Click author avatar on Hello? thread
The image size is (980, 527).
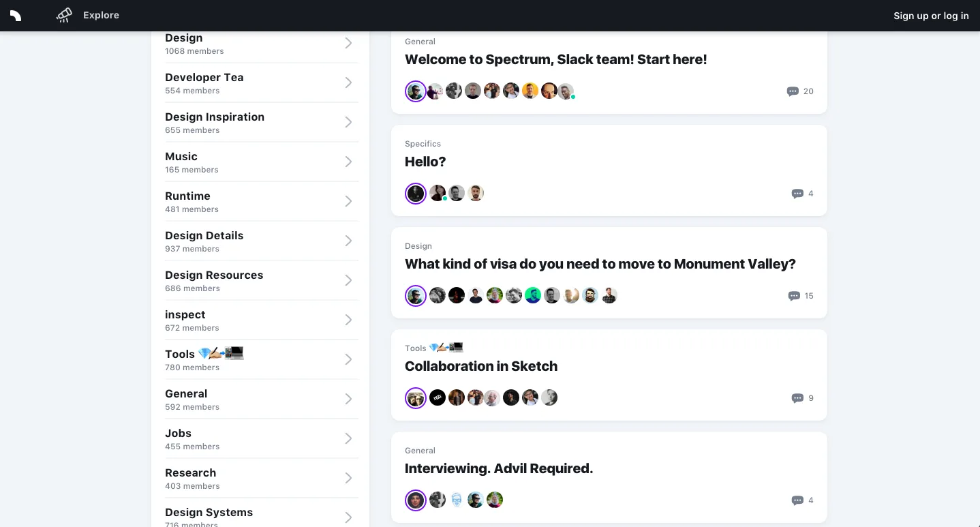coord(416,194)
